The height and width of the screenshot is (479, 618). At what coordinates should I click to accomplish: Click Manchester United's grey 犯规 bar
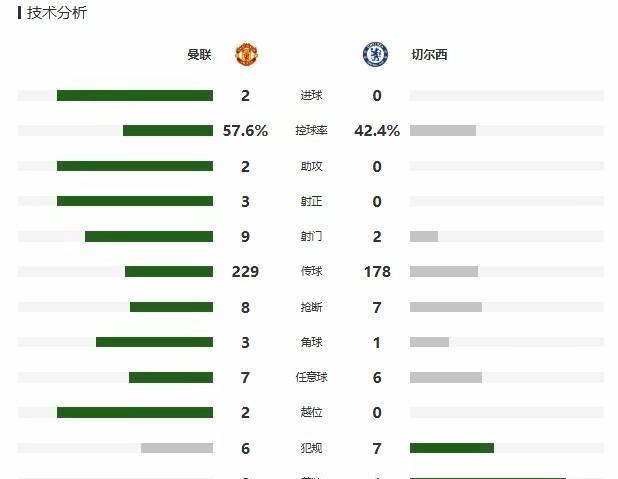pyautogui.click(x=177, y=448)
